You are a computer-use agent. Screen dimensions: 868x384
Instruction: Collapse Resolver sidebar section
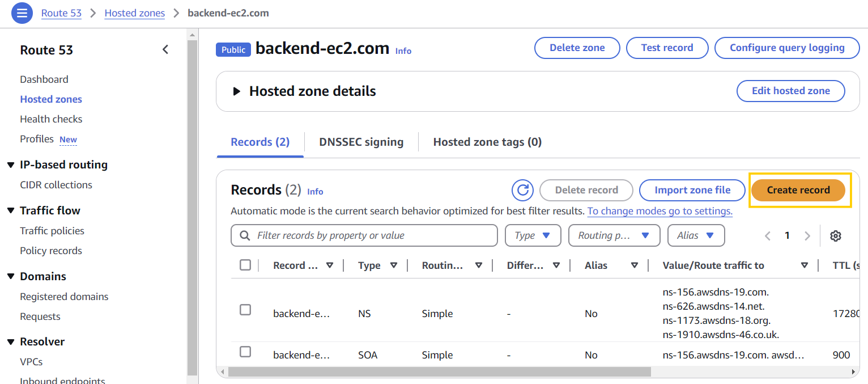[11, 342]
